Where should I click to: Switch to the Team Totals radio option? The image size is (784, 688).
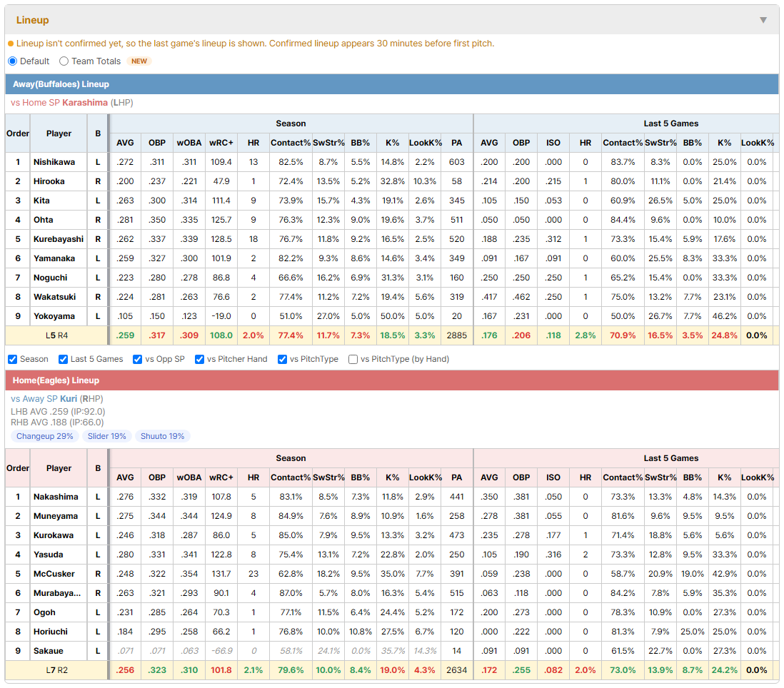64,61
